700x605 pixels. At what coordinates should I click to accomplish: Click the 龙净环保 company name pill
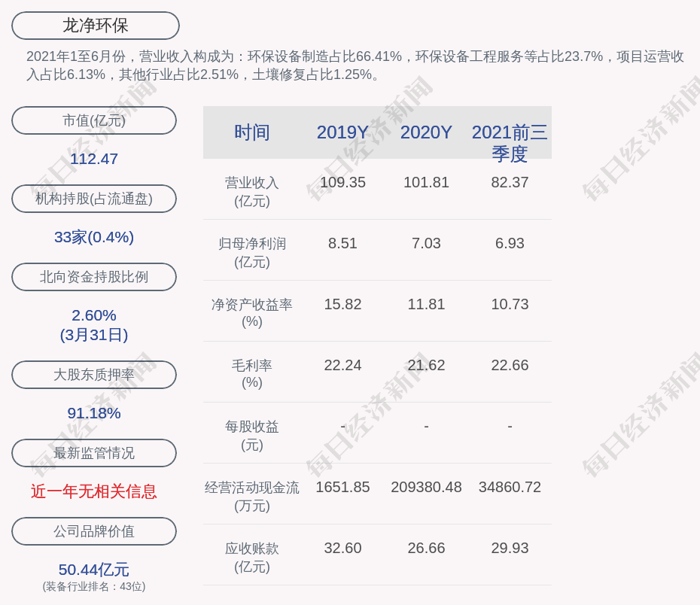[96, 26]
